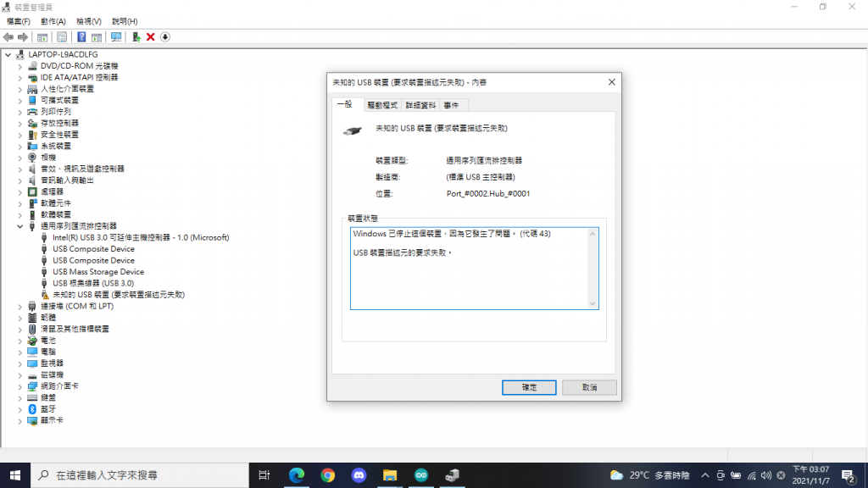Click the Bluetooth icon beside 藍牙
This screenshot has height=488, width=868.
point(32,409)
